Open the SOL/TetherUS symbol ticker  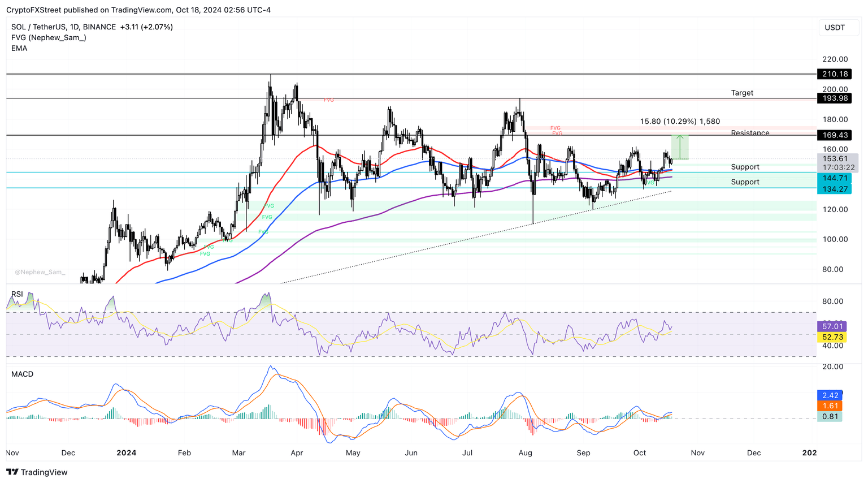(40, 27)
